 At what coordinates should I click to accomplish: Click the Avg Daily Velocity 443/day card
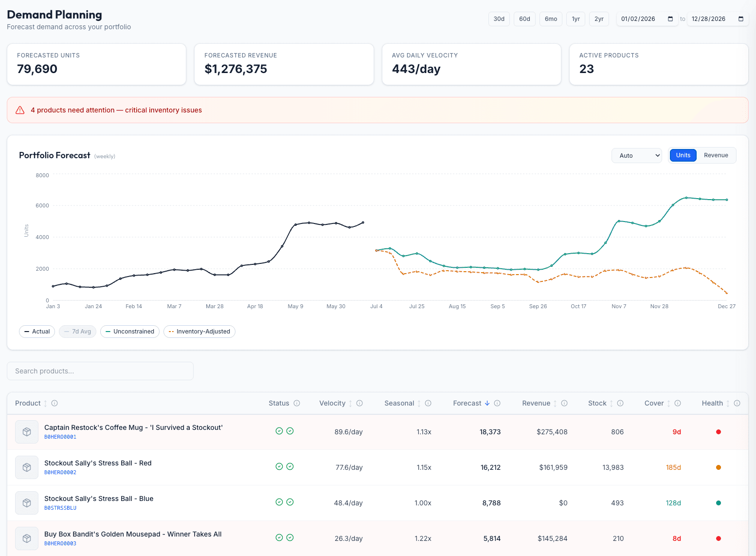tap(471, 64)
